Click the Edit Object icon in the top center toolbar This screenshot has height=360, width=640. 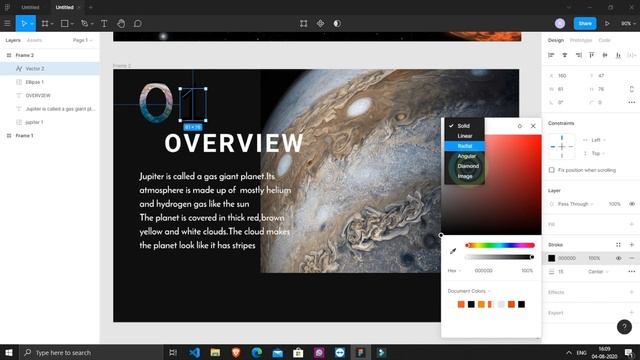click(x=303, y=24)
